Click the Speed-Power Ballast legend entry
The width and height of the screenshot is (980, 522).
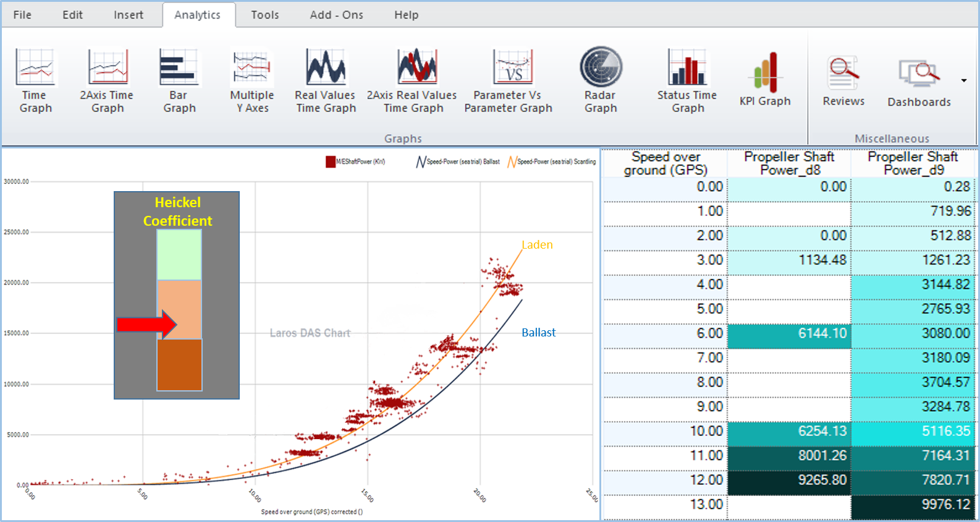(x=458, y=162)
